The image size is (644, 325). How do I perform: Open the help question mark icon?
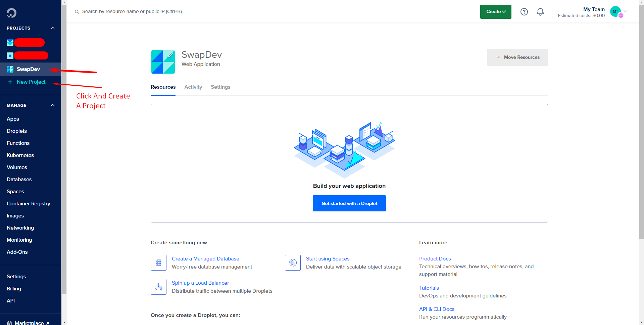524,12
